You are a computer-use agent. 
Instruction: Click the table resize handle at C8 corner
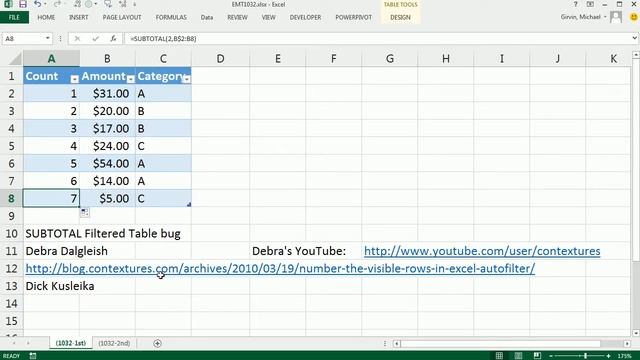189,204
